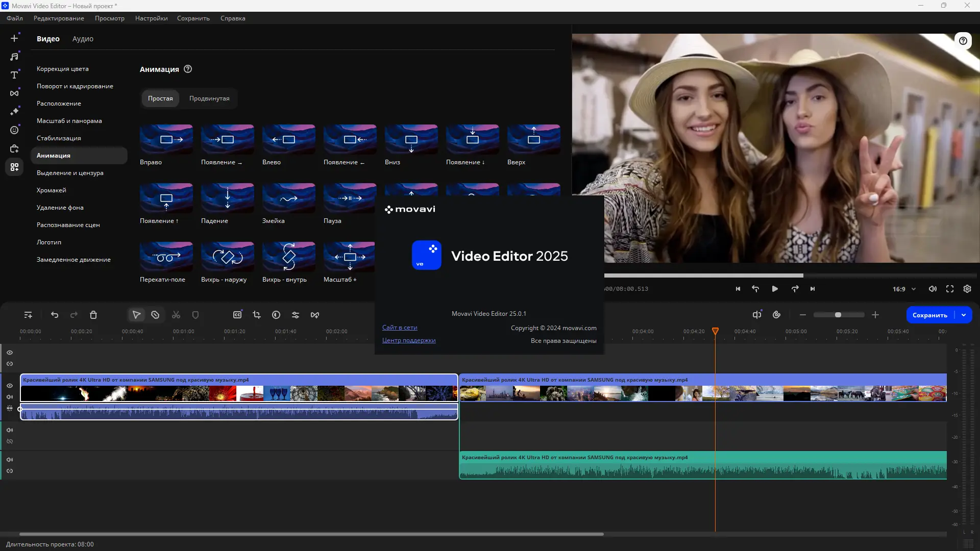Toggle visibility eye of main video track

[10, 386]
